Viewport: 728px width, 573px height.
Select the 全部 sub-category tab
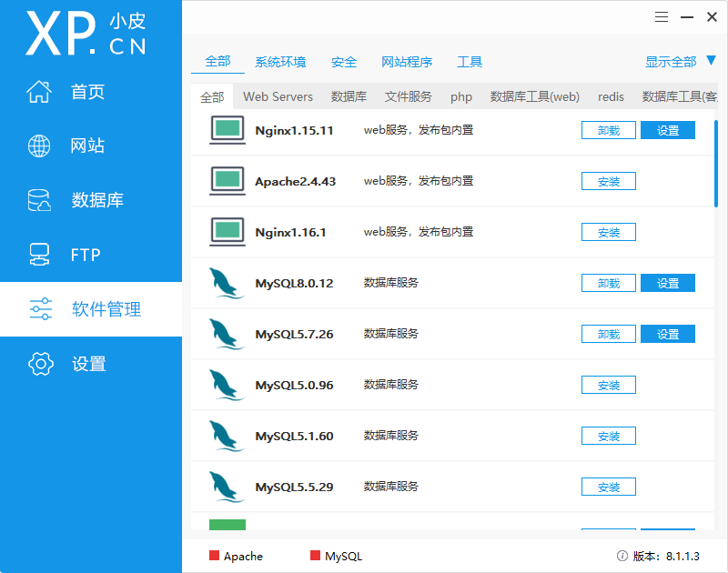[x=212, y=97]
